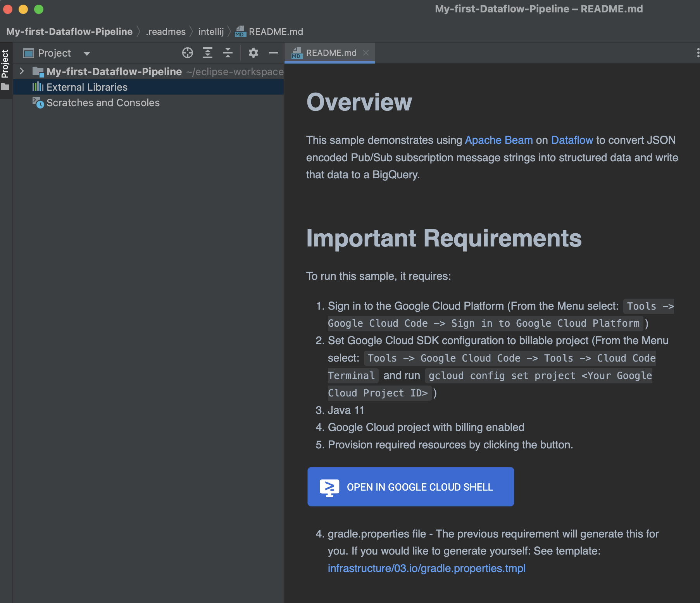Open the Apache Beam link
The image size is (700, 603).
[x=498, y=140]
